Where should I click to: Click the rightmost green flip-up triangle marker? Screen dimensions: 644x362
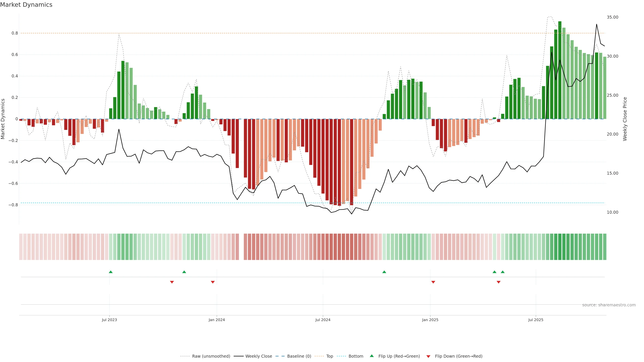(x=503, y=272)
